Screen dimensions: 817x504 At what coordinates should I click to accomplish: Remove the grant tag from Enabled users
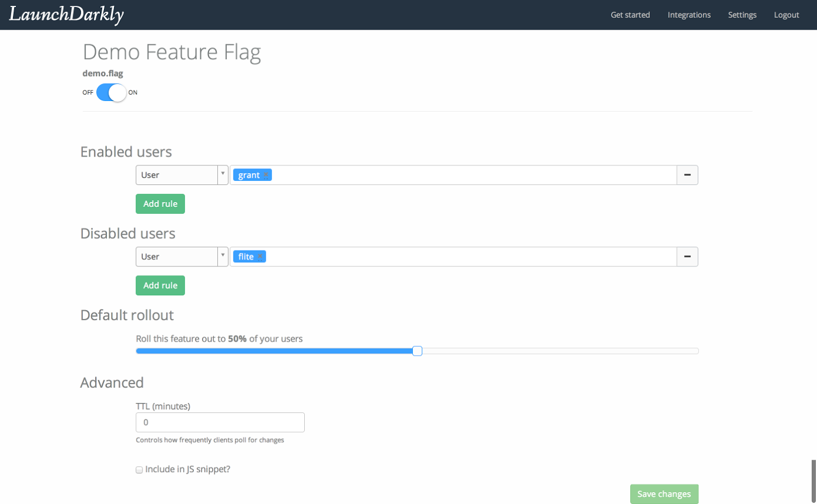pos(266,175)
